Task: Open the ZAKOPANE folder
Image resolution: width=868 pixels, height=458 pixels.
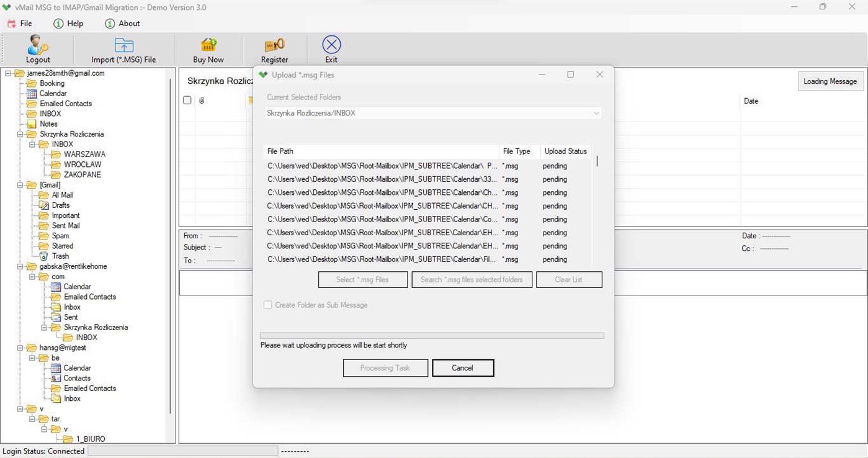Action: 82,174
